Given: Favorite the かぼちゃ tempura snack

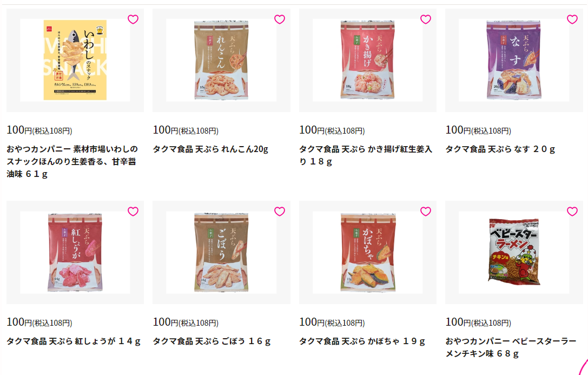Looking at the screenshot, I should point(426,212).
